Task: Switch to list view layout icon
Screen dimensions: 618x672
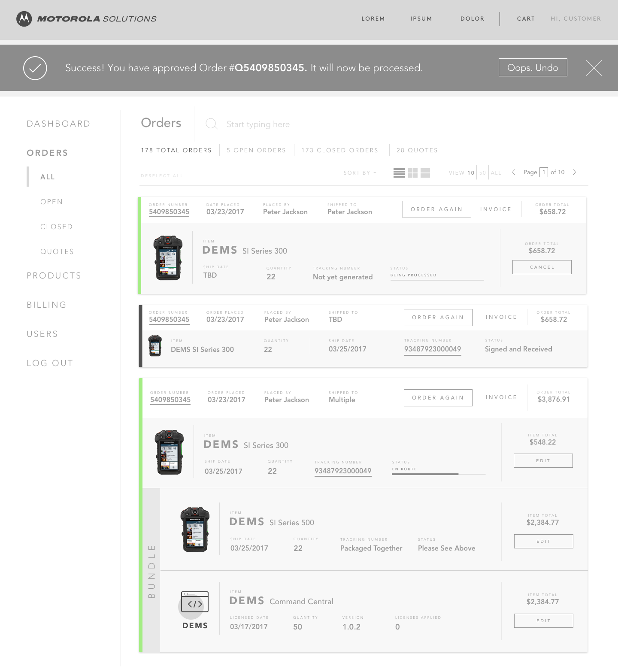Action: (399, 173)
